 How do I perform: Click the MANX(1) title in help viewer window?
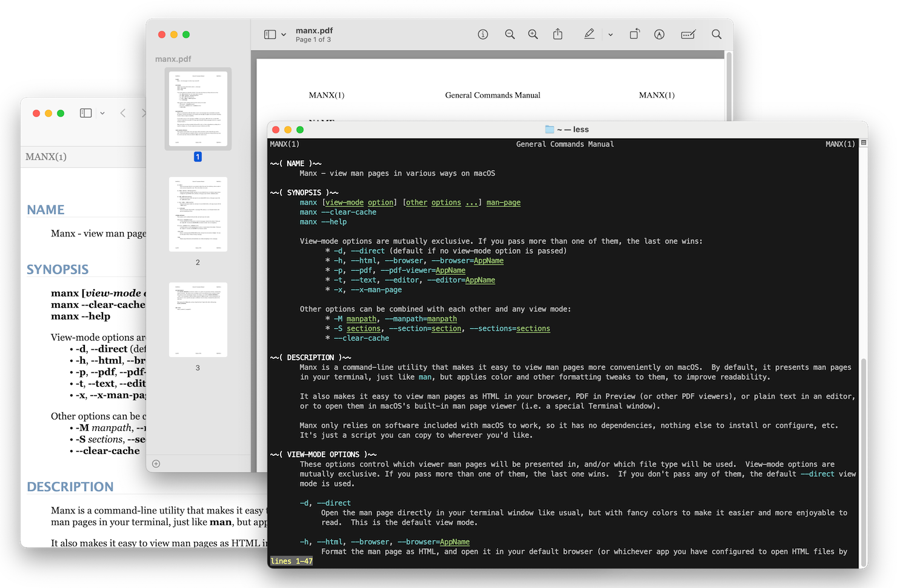click(x=46, y=157)
